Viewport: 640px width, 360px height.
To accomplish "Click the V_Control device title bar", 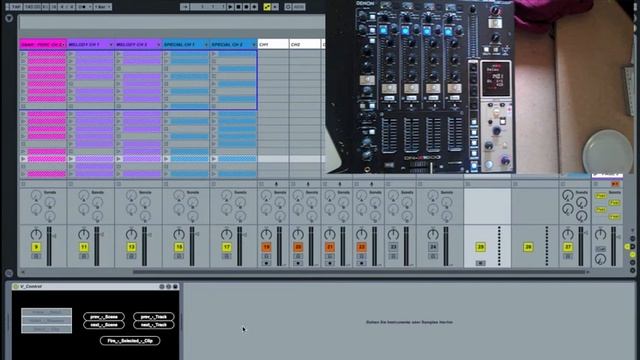I will 96,287.
